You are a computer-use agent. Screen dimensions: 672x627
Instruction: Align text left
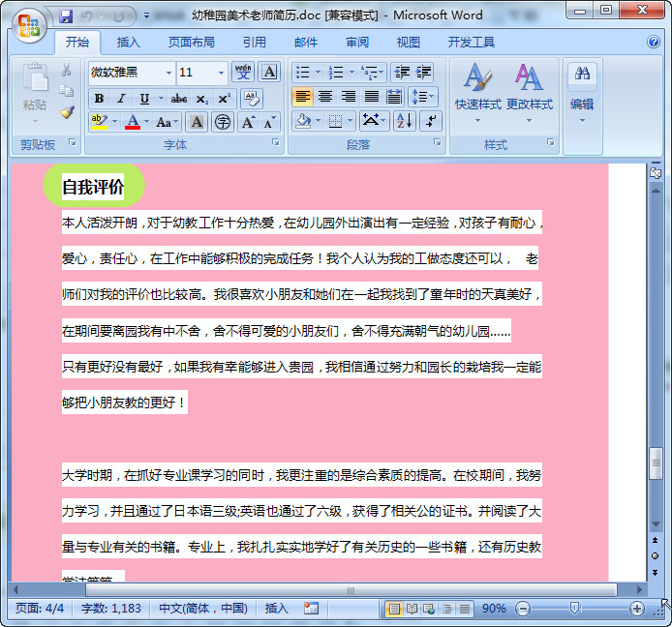click(x=302, y=97)
